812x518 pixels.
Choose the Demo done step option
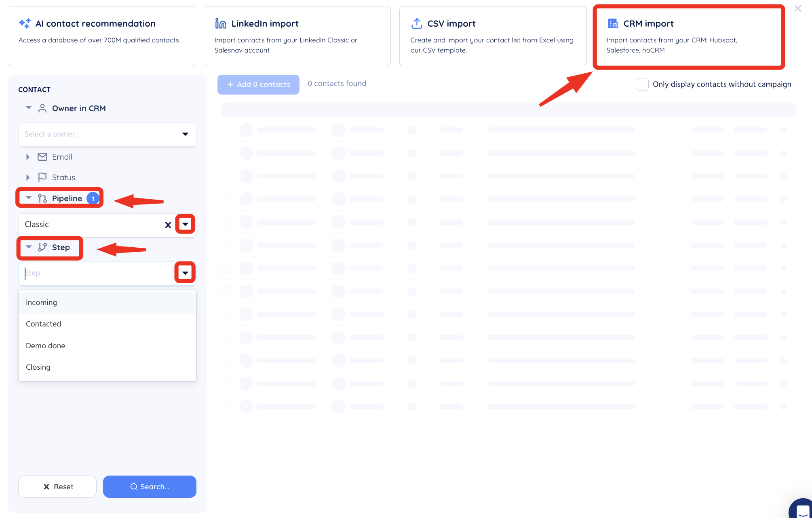[107, 346]
